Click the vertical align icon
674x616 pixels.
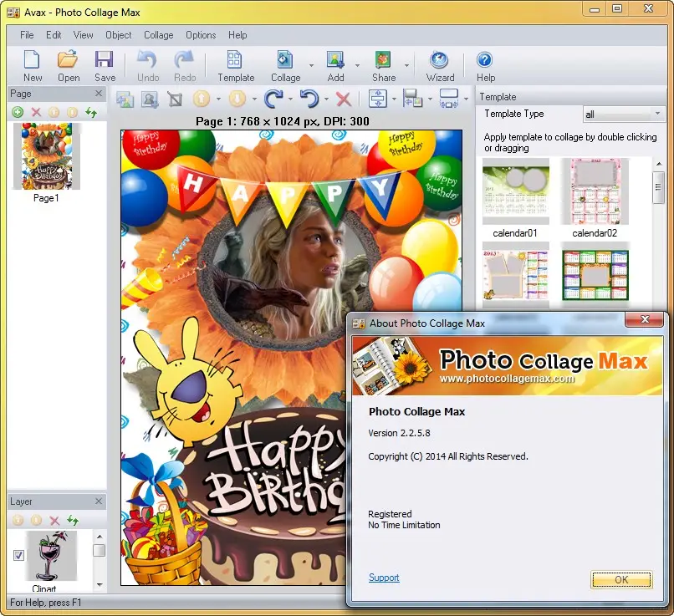(378, 99)
